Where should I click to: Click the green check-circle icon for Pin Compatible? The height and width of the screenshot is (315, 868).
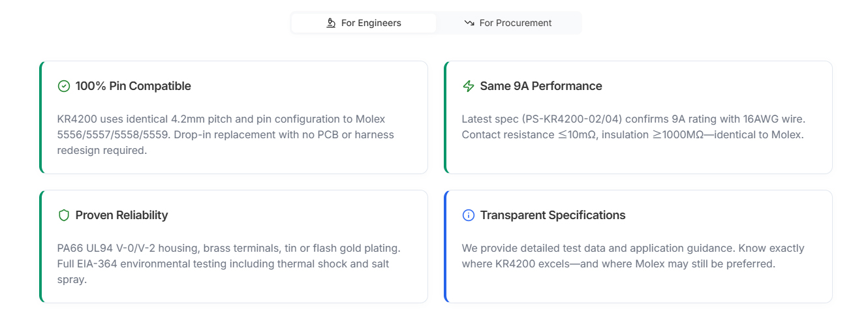pos(64,86)
